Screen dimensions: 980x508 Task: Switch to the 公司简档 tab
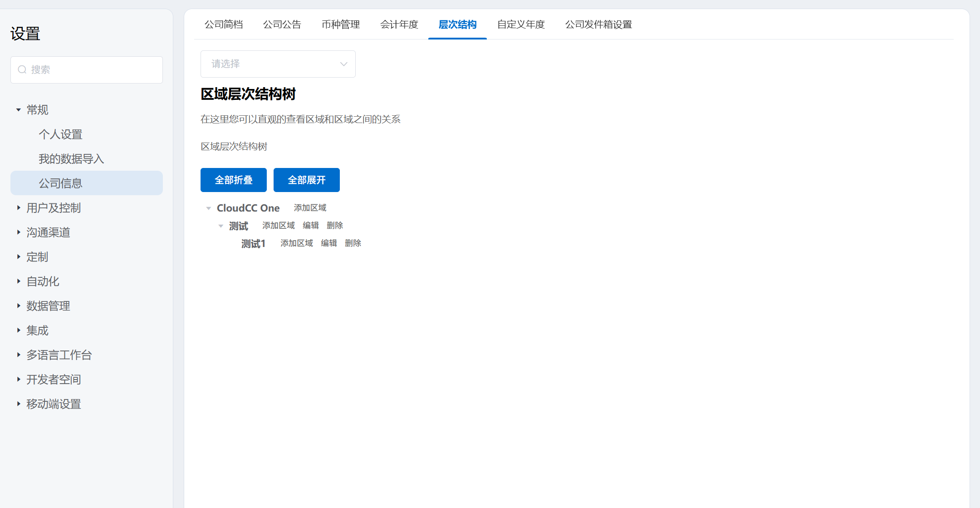[x=223, y=25]
